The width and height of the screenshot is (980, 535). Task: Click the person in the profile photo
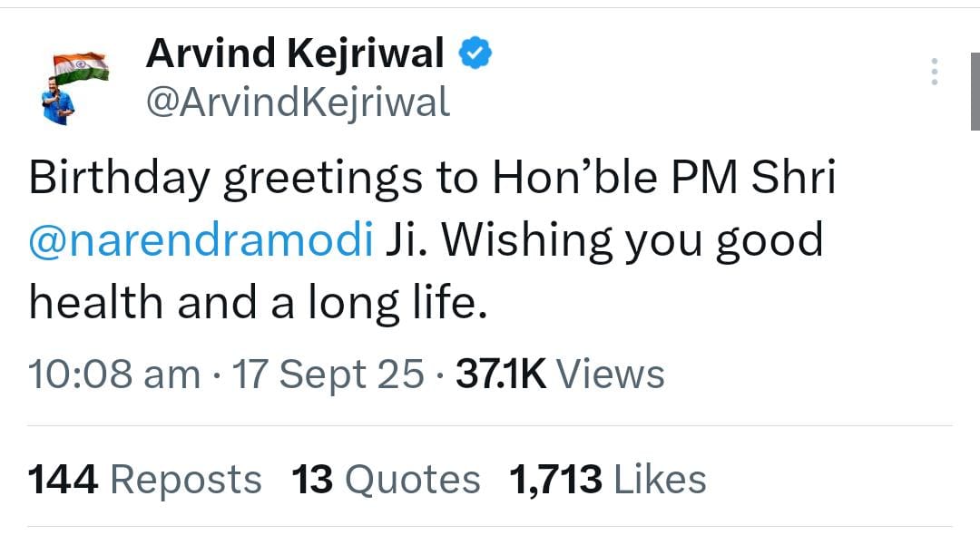click(56, 104)
